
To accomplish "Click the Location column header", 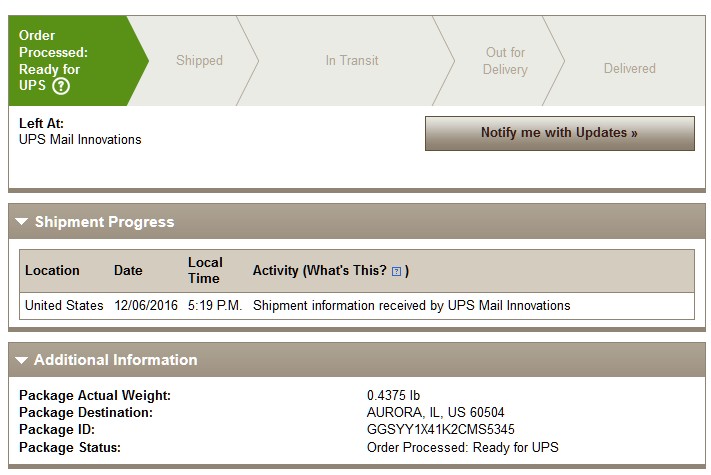I will tap(52, 271).
